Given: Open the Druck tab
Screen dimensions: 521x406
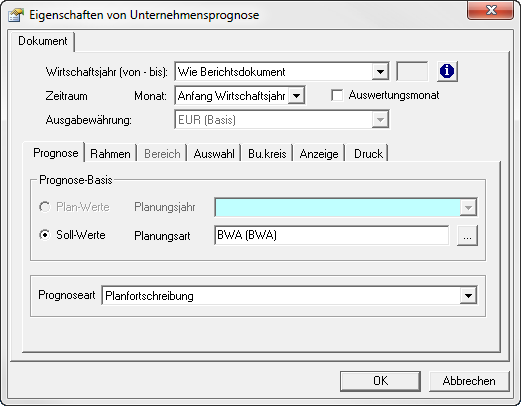Looking at the screenshot, I should pos(368,154).
